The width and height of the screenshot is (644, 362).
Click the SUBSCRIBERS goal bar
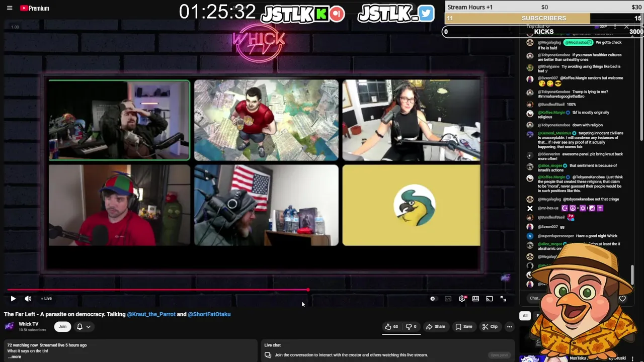[x=544, y=18]
